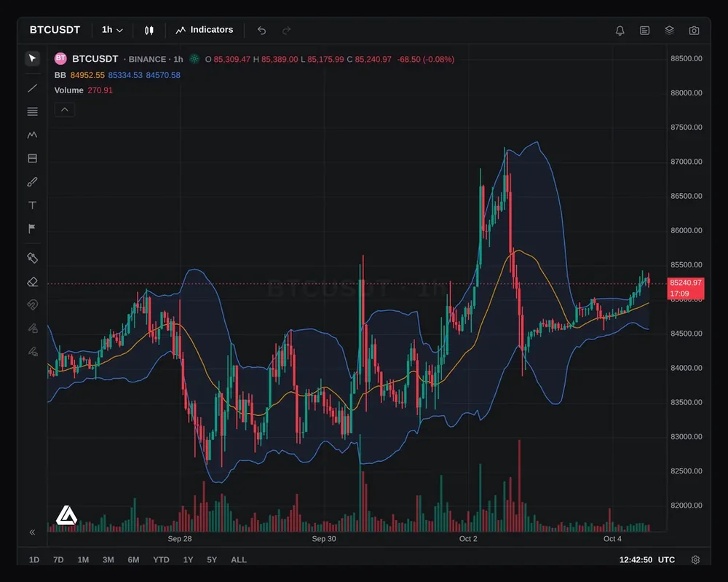
Task: Select the 1Y time range
Action: pyautogui.click(x=188, y=559)
